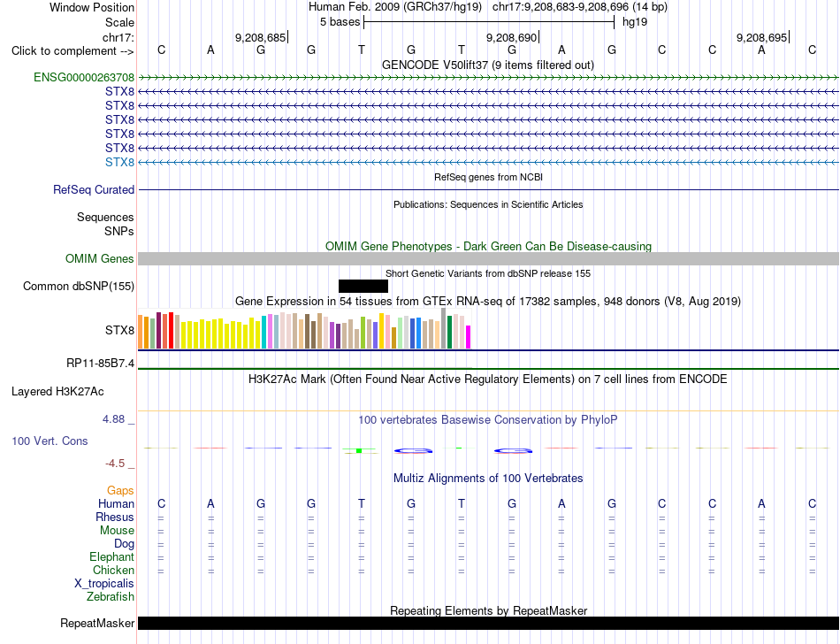
Task: Click the 9,208,695 coordinate label
Action: click(762, 37)
